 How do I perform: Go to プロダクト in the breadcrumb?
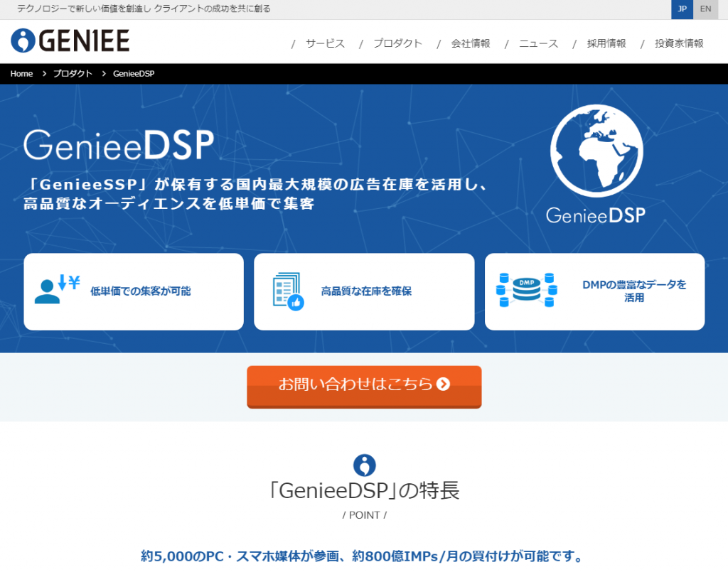tap(73, 74)
